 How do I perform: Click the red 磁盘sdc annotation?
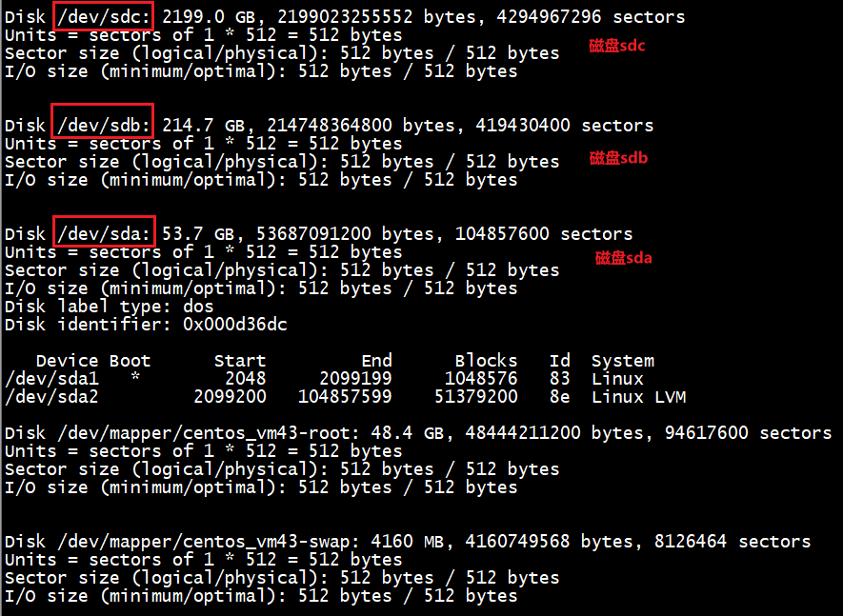pyautogui.click(x=617, y=46)
